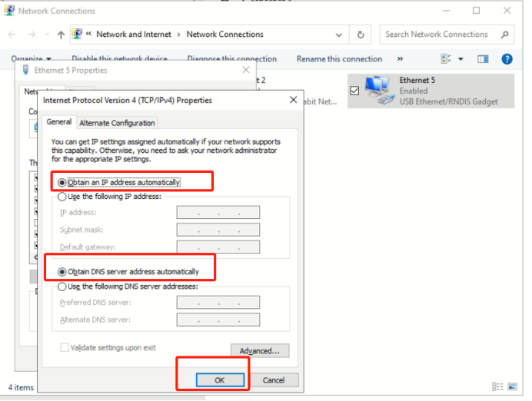Image resolution: width=532 pixels, height=401 pixels.
Task: Show more toolbar commands chevron
Action: [400, 59]
